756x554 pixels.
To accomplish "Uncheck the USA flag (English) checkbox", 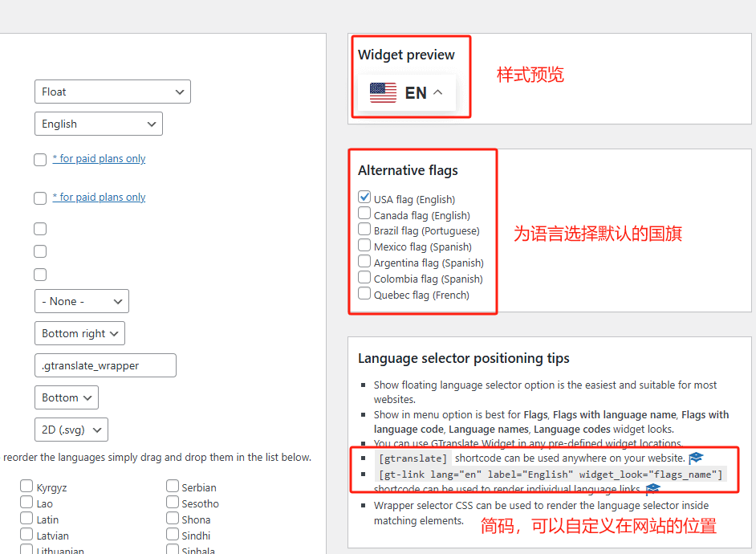I will (x=364, y=198).
